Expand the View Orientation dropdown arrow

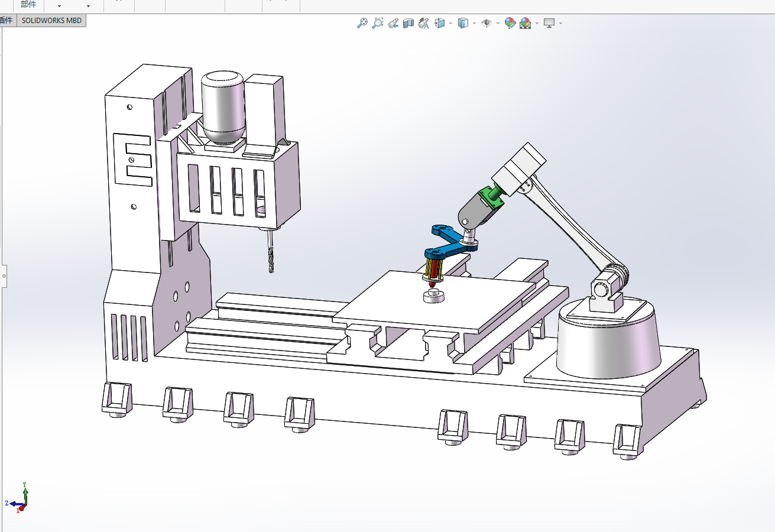coord(451,24)
